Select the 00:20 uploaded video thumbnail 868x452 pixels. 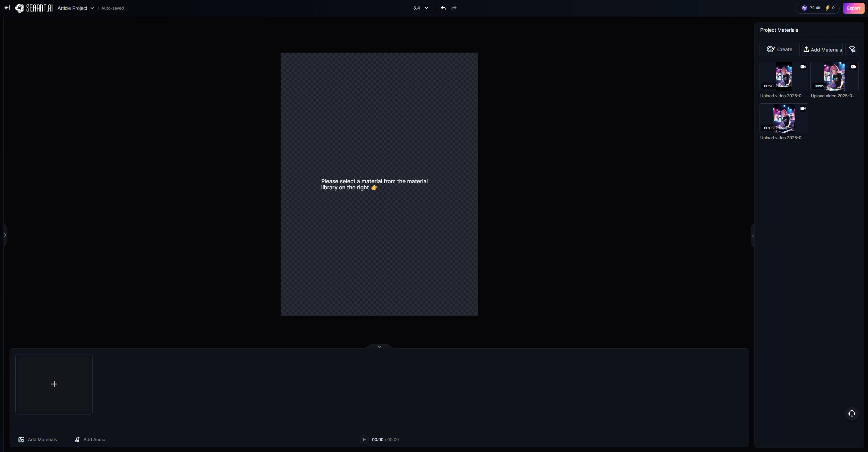tap(783, 76)
